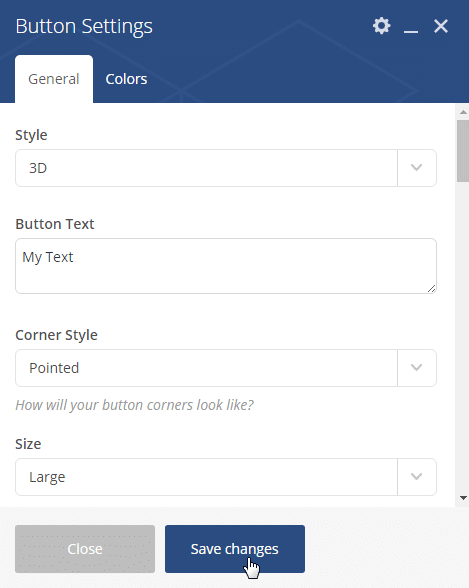Open the Style dropdown showing 3D
This screenshot has height=588, width=469.
[x=226, y=168]
